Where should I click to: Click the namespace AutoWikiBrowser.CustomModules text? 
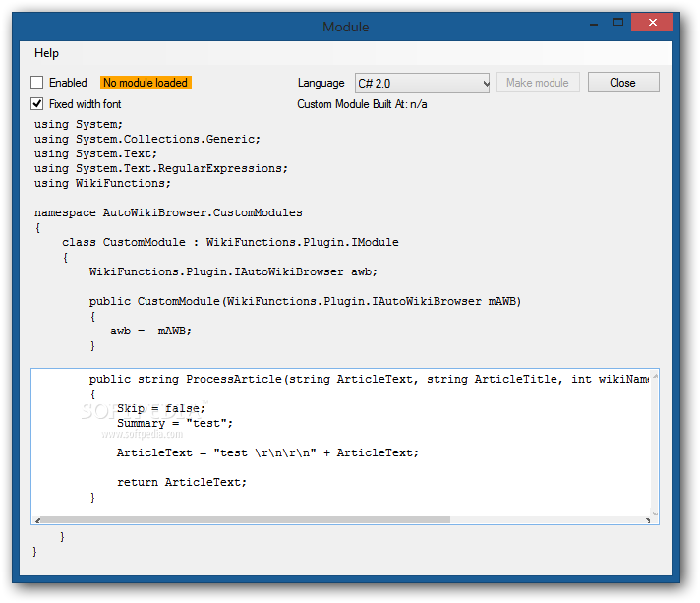(168, 212)
